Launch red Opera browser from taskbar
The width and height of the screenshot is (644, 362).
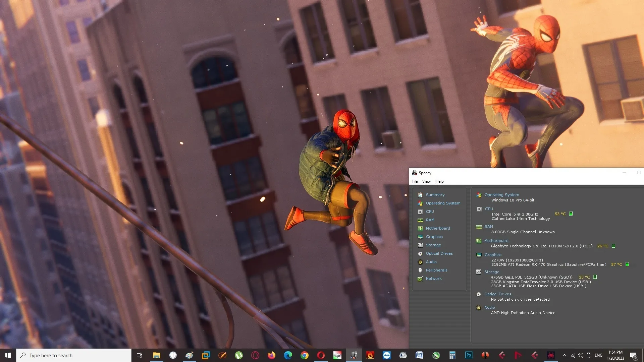point(321,355)
